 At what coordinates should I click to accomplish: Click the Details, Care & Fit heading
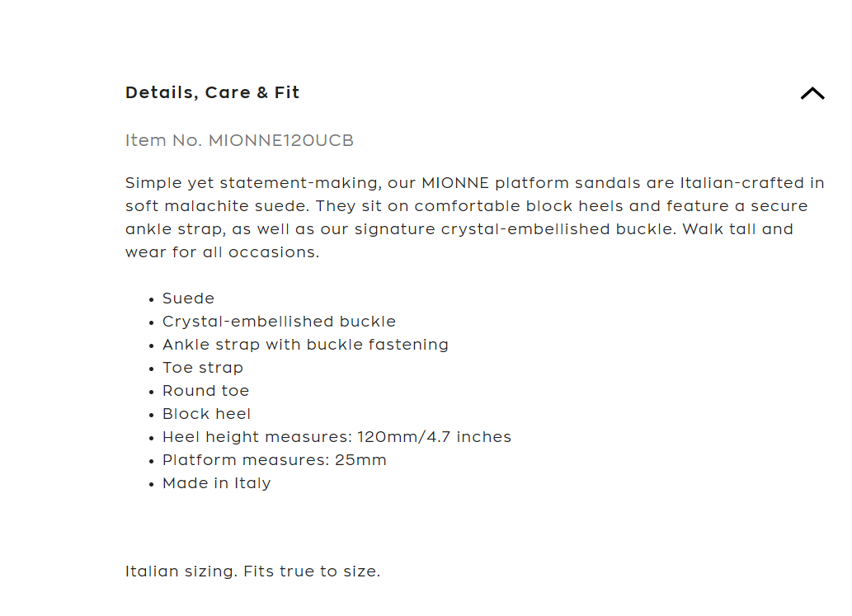[212, 92]
